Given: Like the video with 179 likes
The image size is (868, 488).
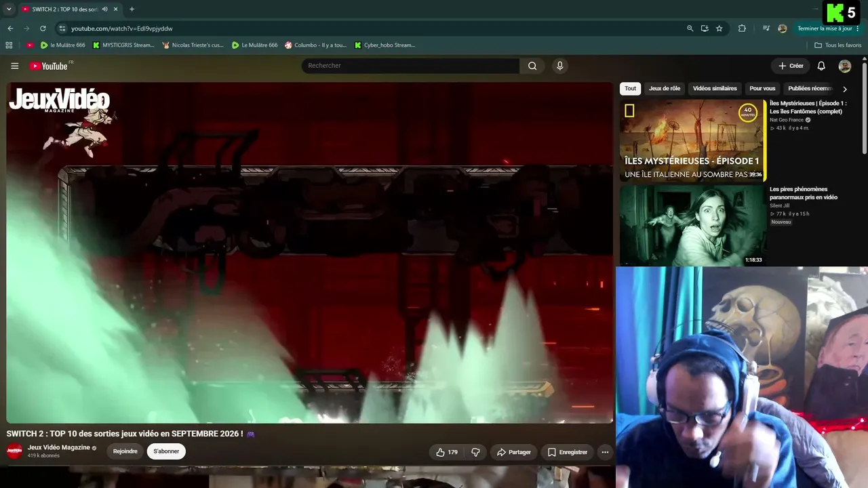Looking at the screenshot, I should [x=447, y=452].
